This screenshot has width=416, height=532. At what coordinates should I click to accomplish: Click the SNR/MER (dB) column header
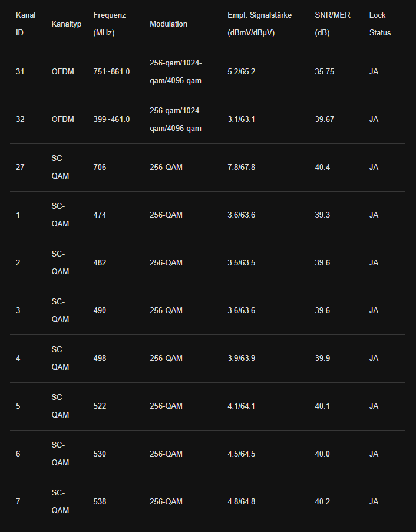[x=332, y=24]
